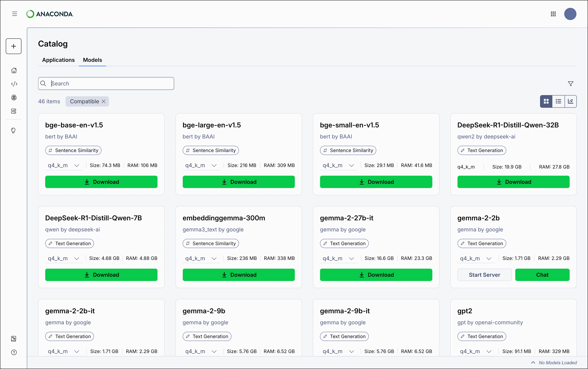Click the help question mark icon
This screenshot has width=588, height=369.
14,352
